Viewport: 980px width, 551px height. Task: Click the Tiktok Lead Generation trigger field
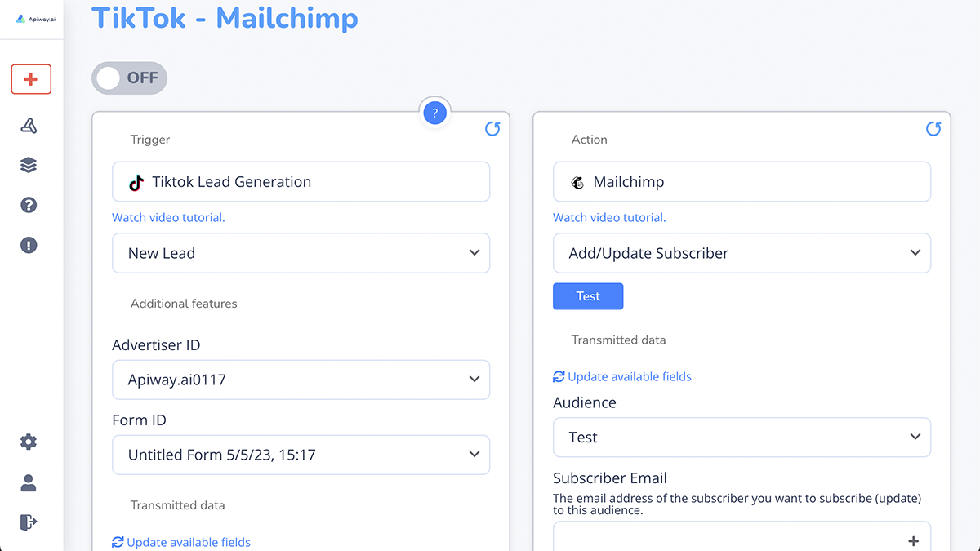pyautogui.click(x=301, y=181)
